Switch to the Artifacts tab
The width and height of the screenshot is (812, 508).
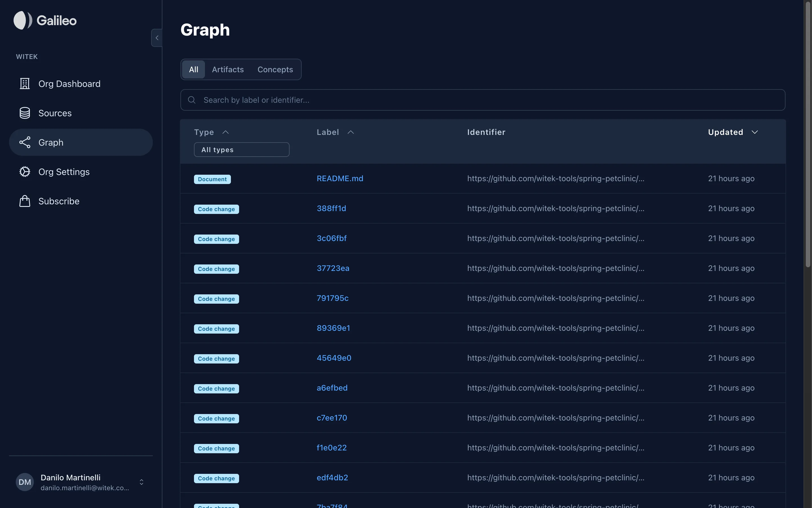pyautogui.click(x=228, y=69)
